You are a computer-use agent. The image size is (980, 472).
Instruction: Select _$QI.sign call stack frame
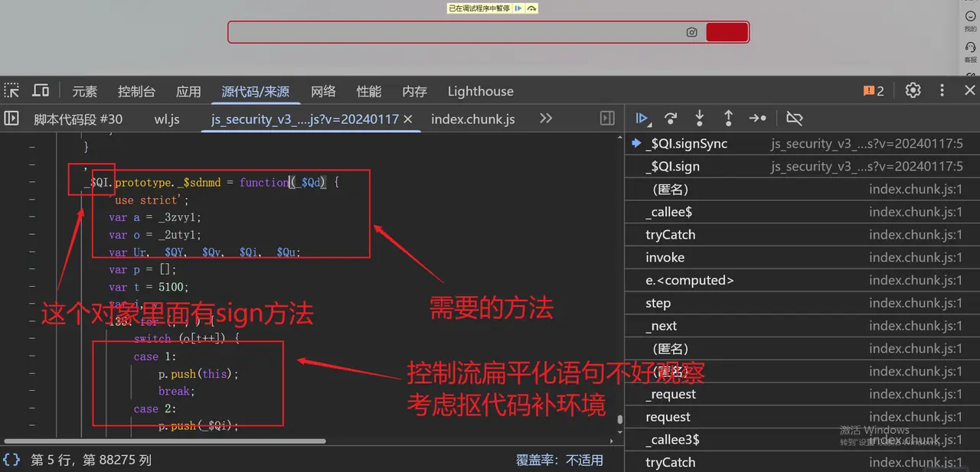coord(672,167)
